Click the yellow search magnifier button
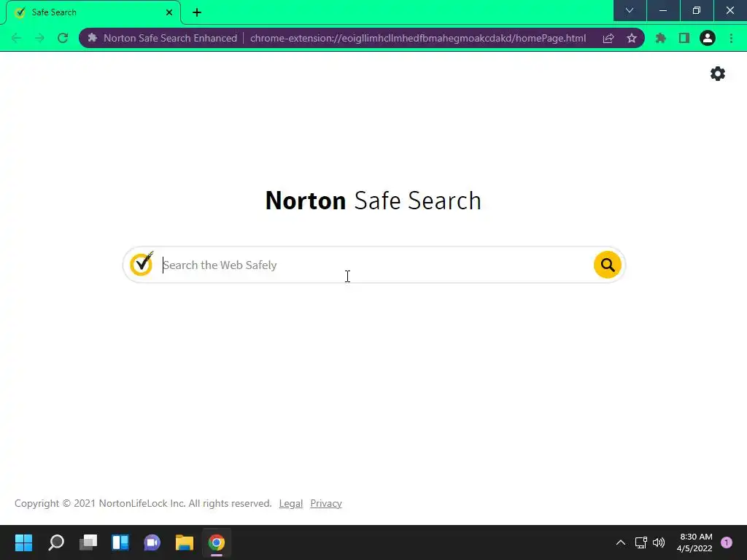747x560 pixels. (x=608, y=265)
